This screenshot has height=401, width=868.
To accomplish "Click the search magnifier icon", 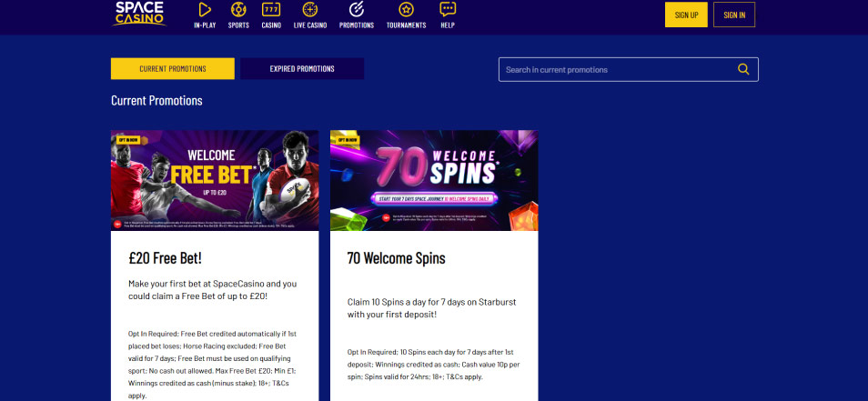I will [743, 69].
